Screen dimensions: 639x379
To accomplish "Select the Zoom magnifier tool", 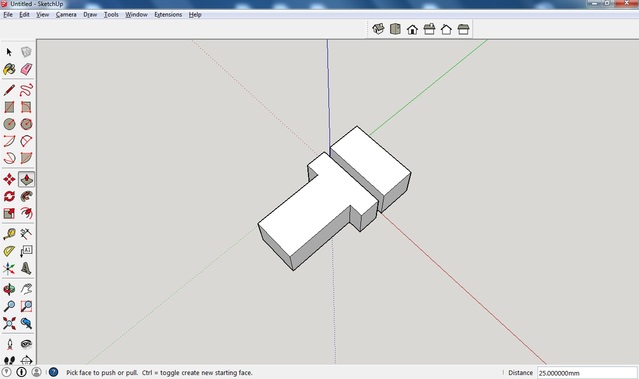I will point(9,306).
